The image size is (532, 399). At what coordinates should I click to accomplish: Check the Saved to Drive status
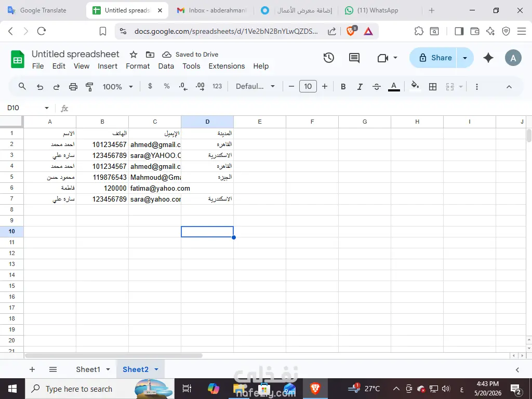[190, 55]
